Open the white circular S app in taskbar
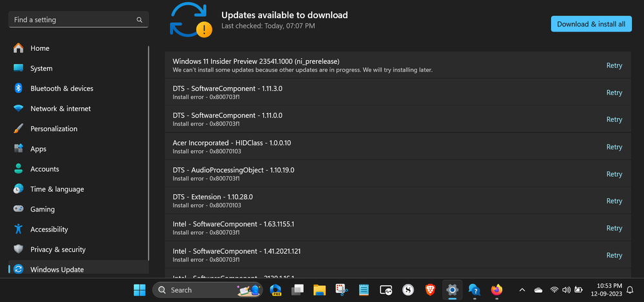This screenshot has height=302, width=644. click(x=408, y=290)
